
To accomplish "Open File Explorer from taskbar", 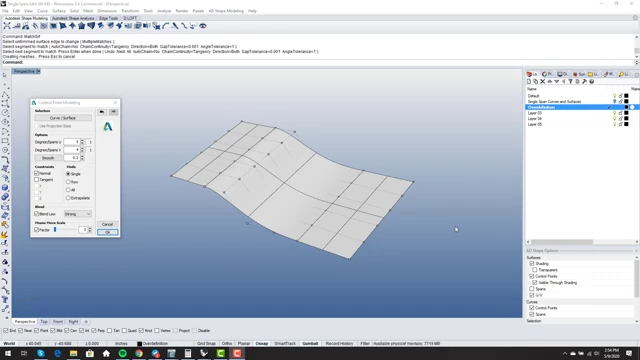I will click(x=73, y=353).
